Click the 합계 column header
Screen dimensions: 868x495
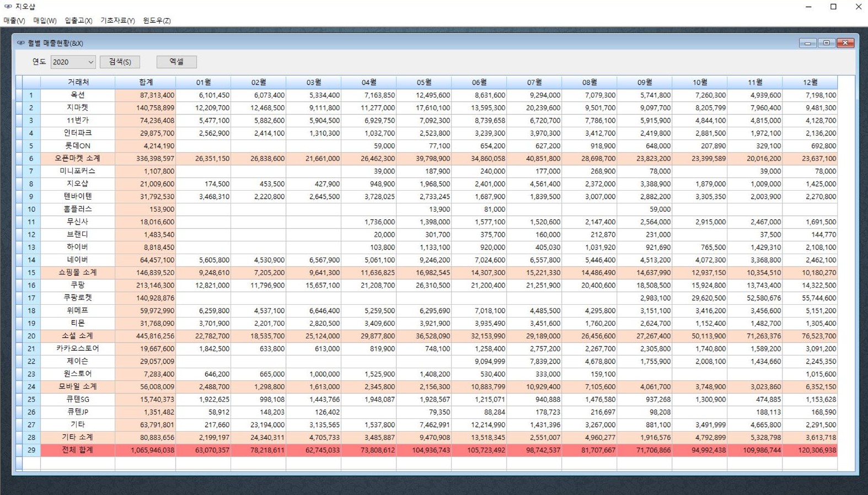[x=146, y=82]
